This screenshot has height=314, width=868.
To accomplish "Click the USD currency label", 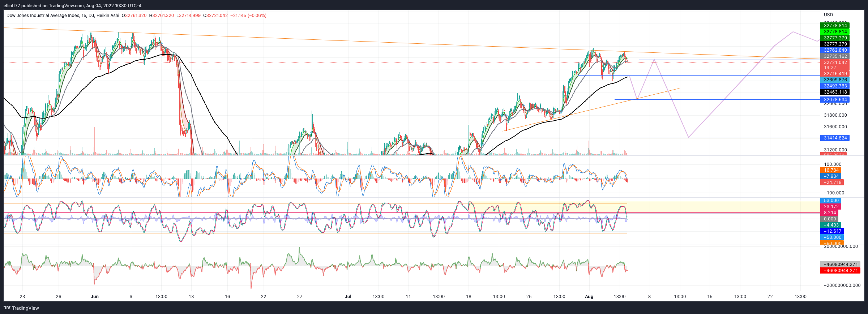I will [828, 15].
